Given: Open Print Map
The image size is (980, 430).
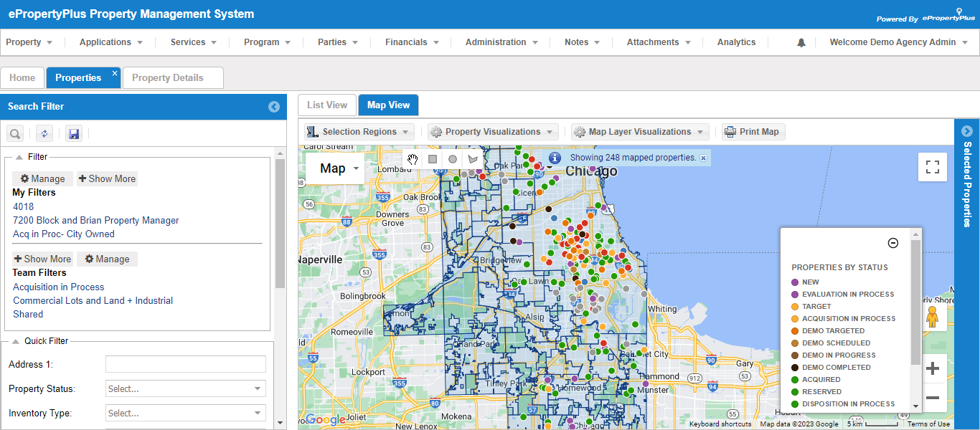Looking at the screenshot, I should pos(753,131).
